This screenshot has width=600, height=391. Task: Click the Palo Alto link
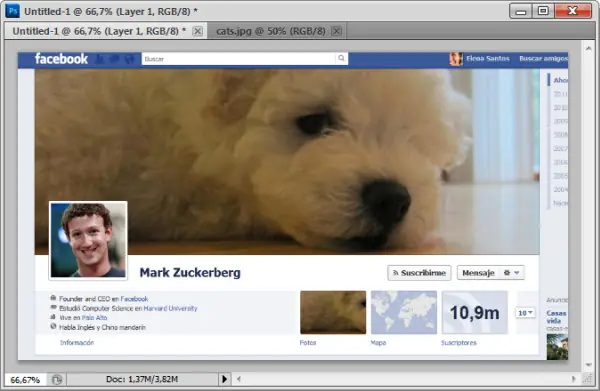[x=95, y=318]
